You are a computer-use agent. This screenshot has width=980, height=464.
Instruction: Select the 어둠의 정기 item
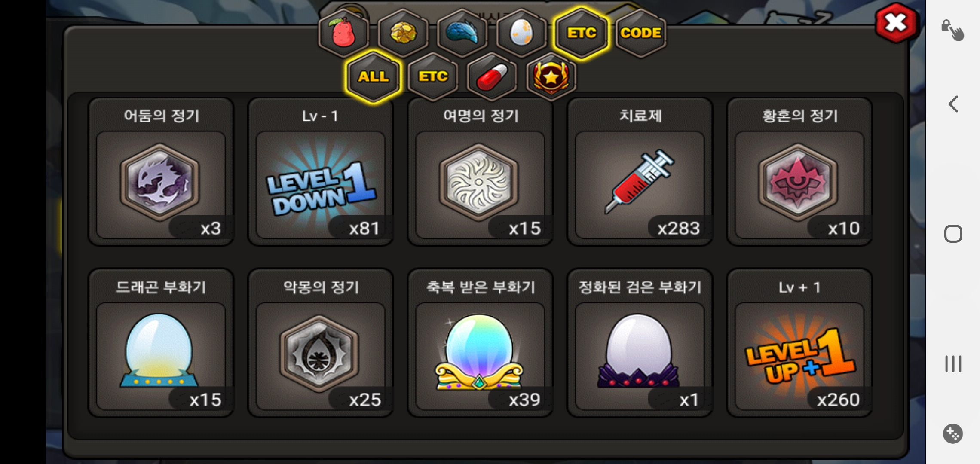161,172
